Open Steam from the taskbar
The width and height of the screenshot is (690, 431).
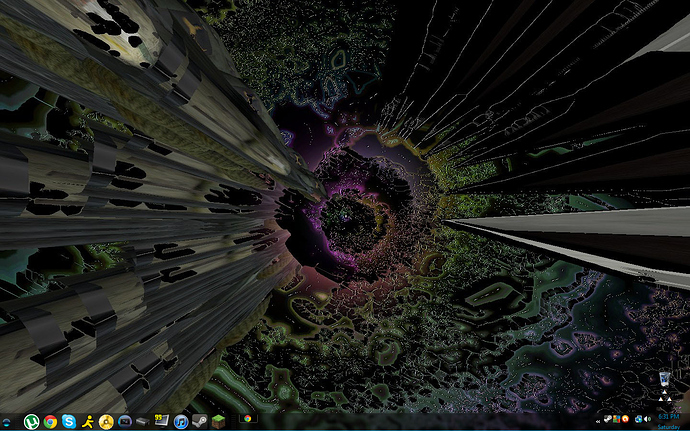(x=200, y=422)
